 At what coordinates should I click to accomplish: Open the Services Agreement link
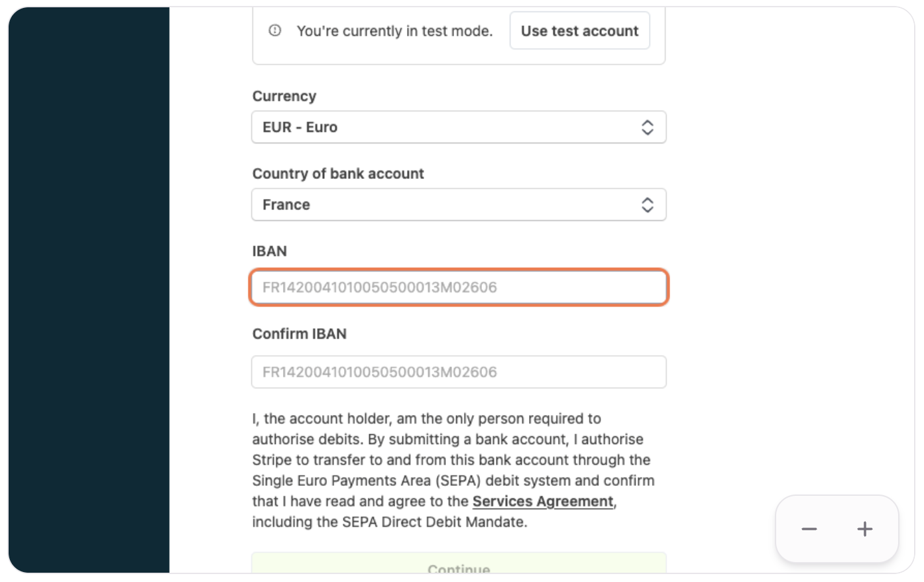click(x=543, y=502)
